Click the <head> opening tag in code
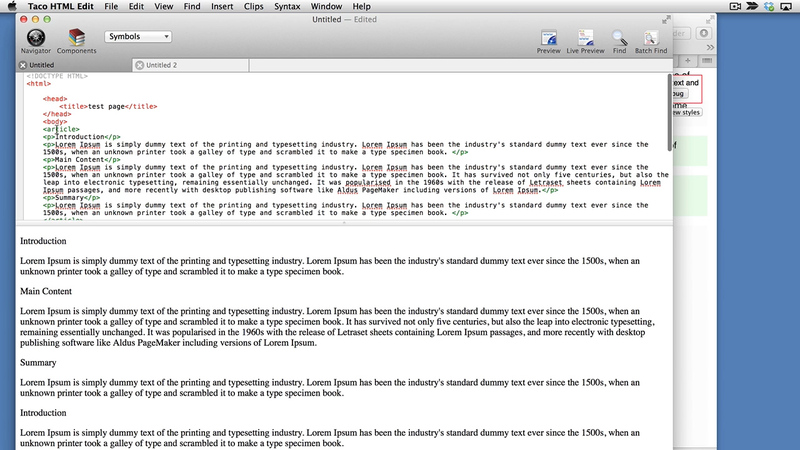 tap(55, 99)
